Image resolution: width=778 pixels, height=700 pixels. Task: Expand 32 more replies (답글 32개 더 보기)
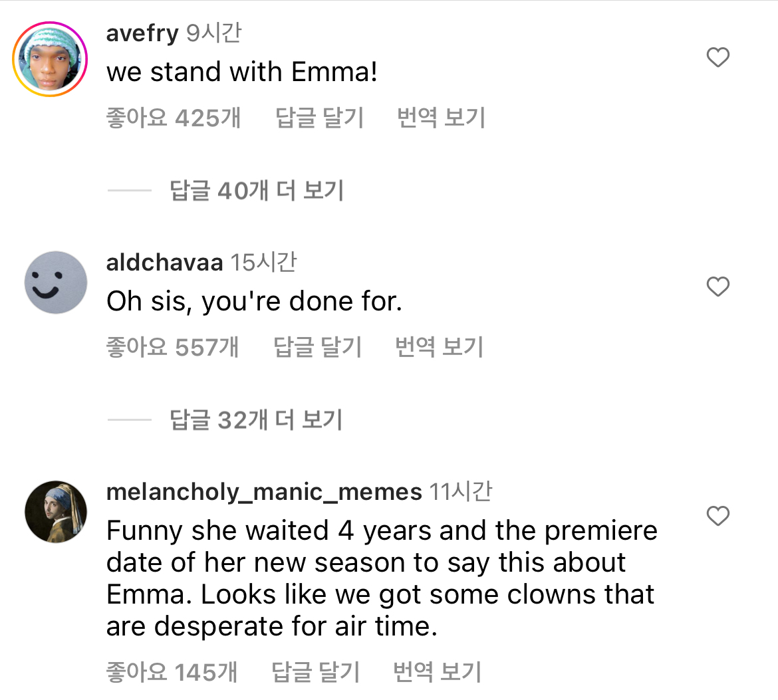pyautogui.click(x=256, y=420)
